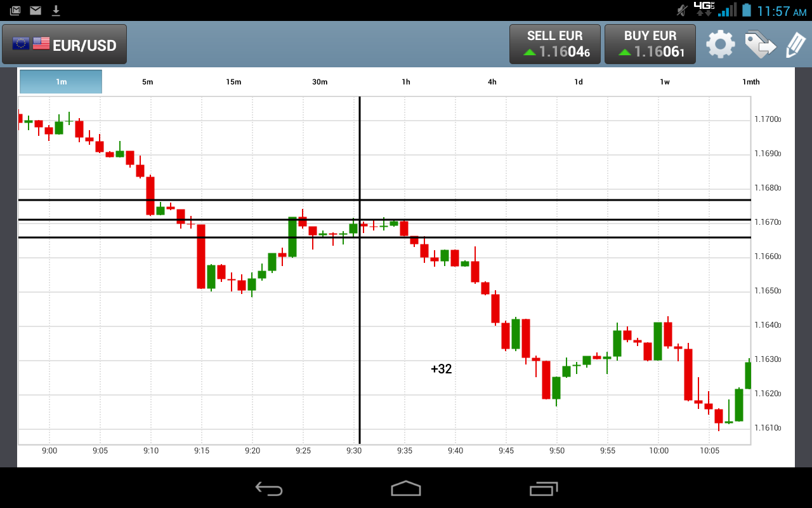Tap the 10:05 time axis label
812x508 pixels.
pos(709,451)
